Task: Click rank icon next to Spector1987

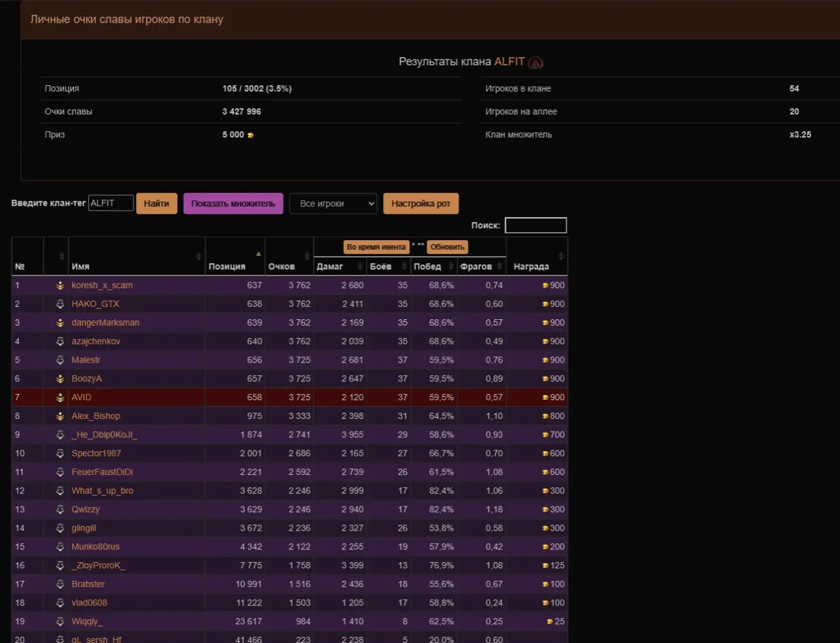Action: (60, 454)
